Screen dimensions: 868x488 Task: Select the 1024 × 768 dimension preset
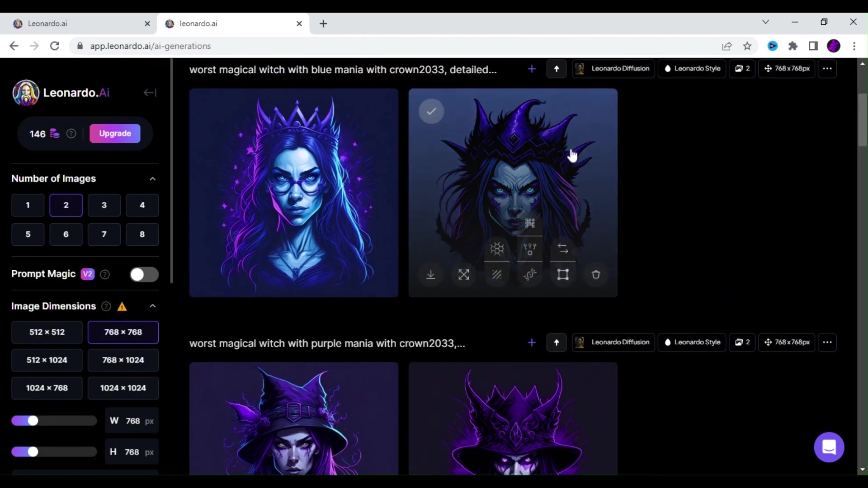[x=47, y=388]
